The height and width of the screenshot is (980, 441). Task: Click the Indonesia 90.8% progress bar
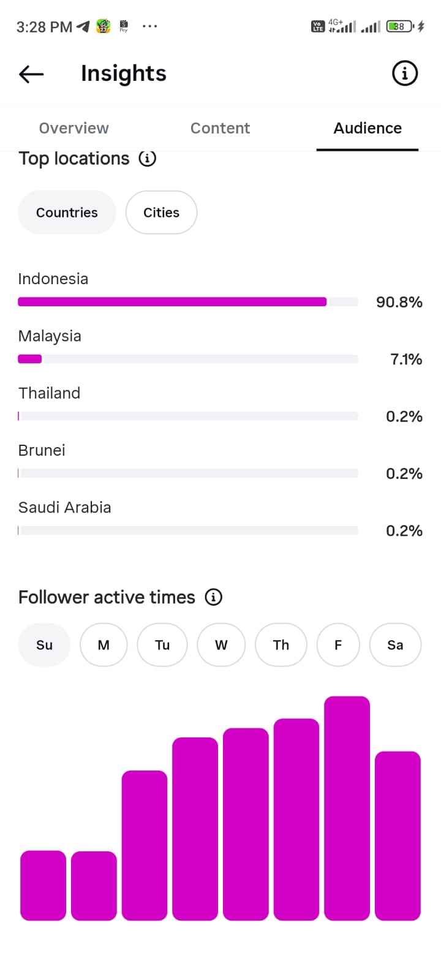click(188, 301)
